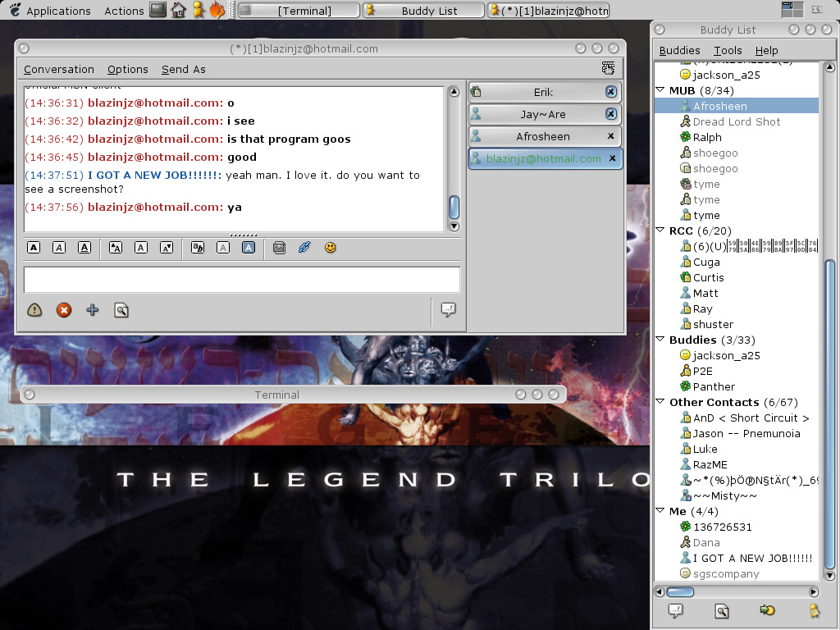This screenshot has height=630, width=840.
Task: Open the Applications menu
Action: 58,11
